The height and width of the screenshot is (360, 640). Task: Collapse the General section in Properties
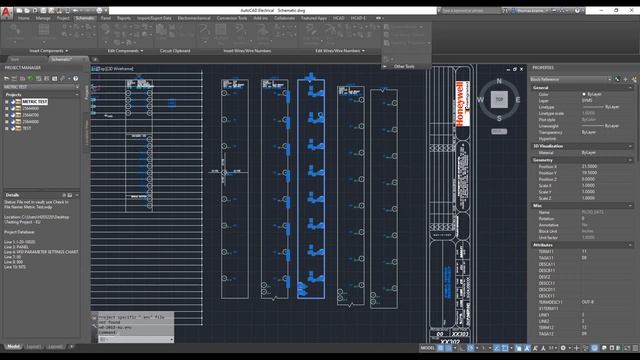(630, 88)
